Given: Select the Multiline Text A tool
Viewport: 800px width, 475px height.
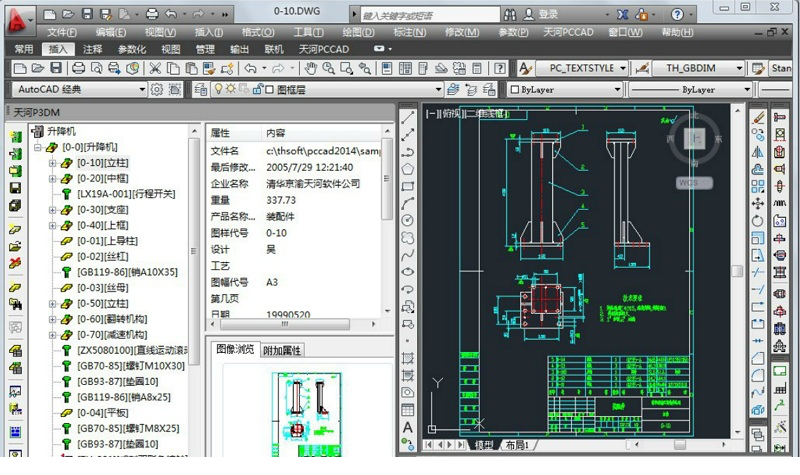Looking at the screenshot, I should tap(407, 427).
